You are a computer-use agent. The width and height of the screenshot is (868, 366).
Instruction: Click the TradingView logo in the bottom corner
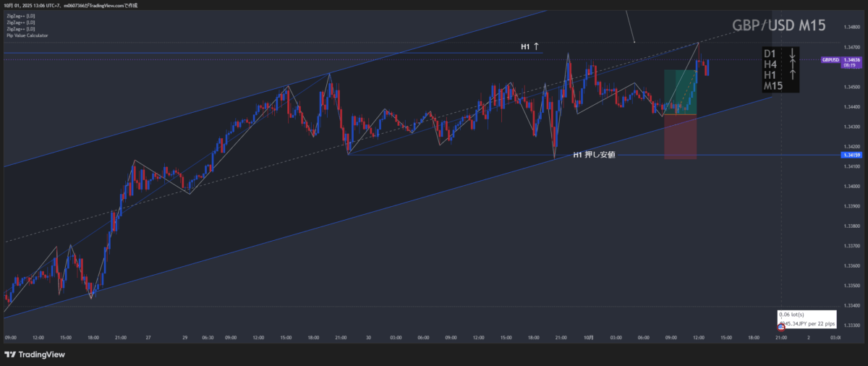(x=34, y=354)
